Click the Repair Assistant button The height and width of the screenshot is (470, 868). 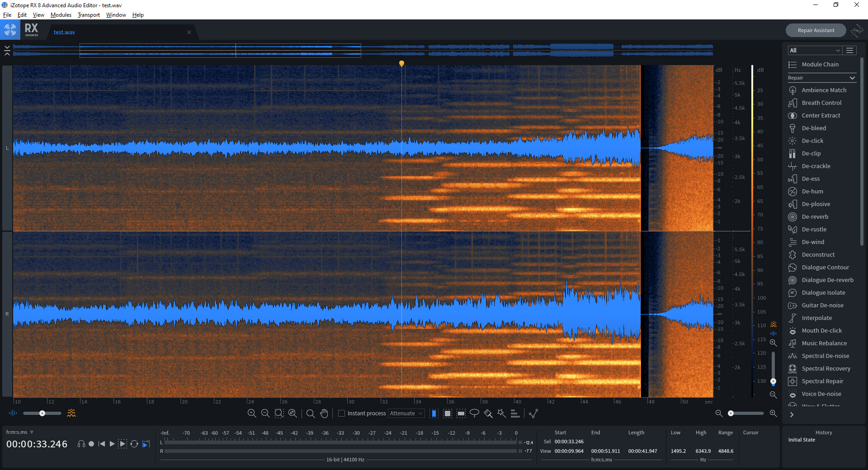pos(816,30)
